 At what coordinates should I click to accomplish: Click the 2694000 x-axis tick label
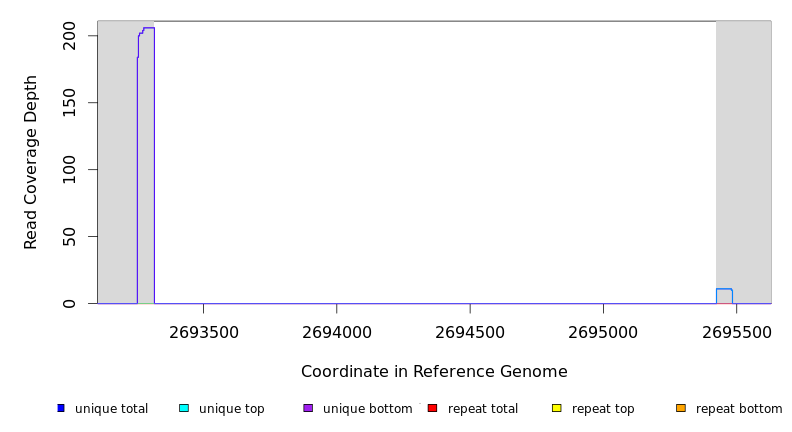pos(336,332)
